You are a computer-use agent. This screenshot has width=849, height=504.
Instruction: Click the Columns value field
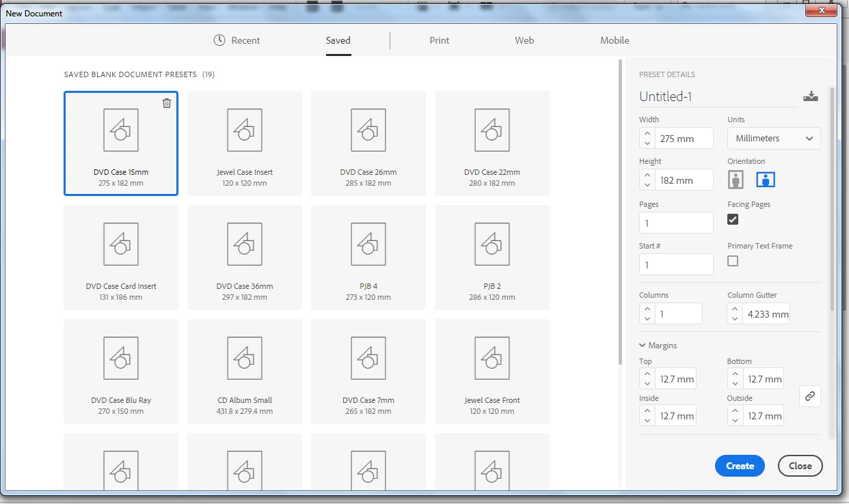point(679,314)
